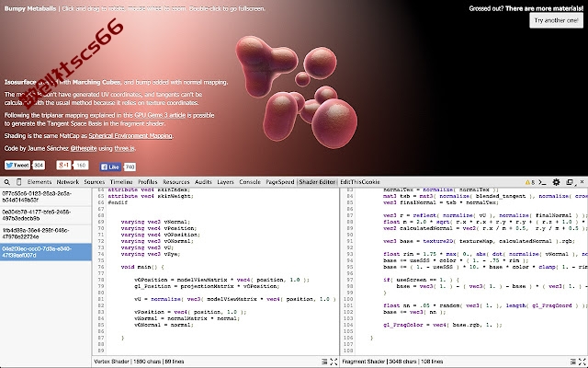Click the 'float rim' line in fragment shader

click(486, 254)
